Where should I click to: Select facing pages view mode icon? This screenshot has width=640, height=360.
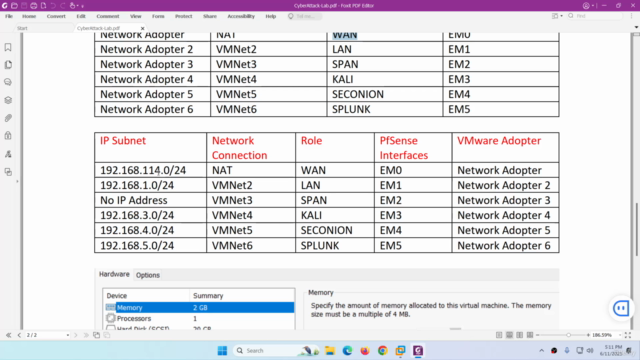tap(520, 335)
